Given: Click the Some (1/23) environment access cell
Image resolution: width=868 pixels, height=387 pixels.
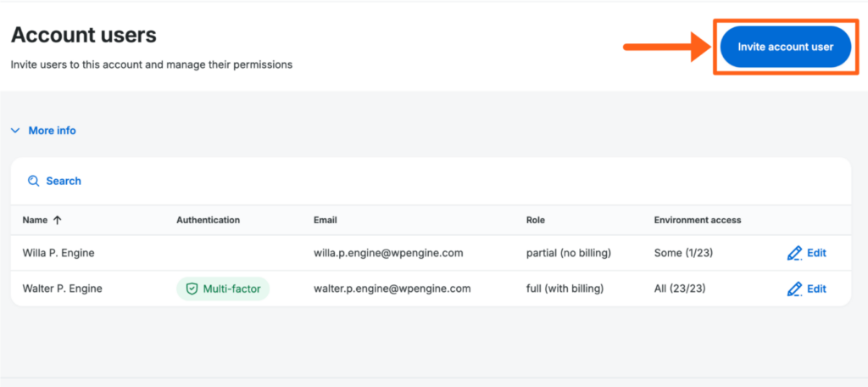Looking at the screenshot, I should point(683,253).
